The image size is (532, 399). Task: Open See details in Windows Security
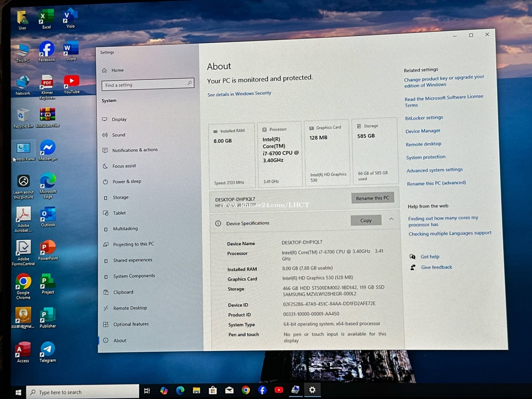[x=239, y=94]
